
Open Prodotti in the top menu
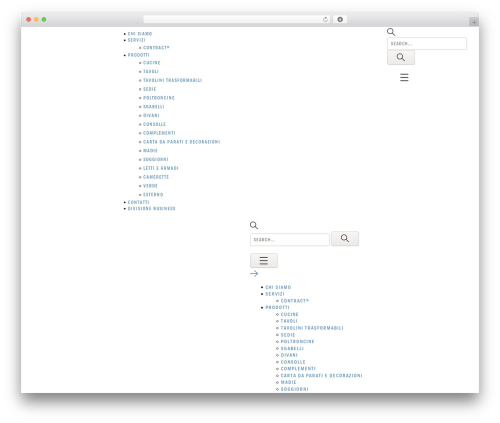pyautogui.click(x=138, y=55)
